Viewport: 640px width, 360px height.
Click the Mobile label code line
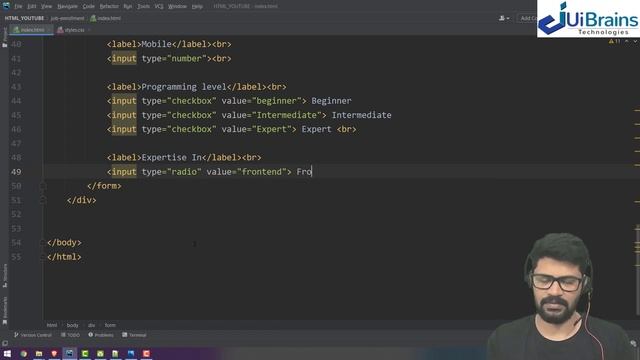point(169,44)
